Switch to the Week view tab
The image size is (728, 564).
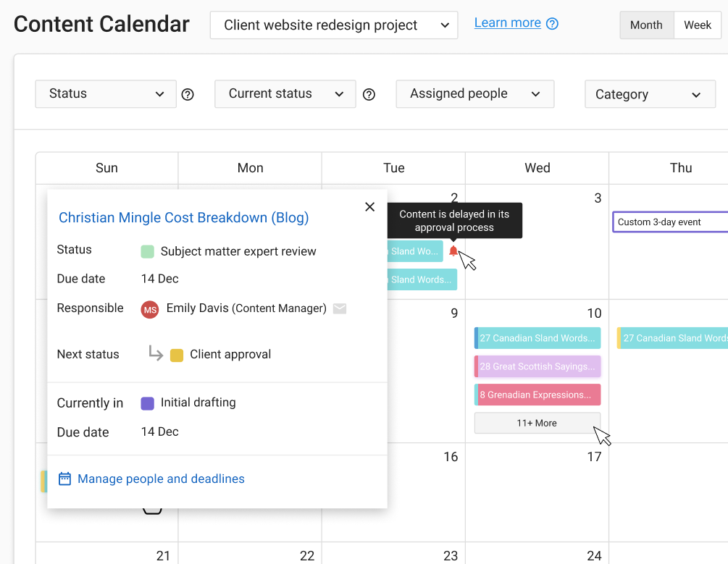[x=698, y=25]
